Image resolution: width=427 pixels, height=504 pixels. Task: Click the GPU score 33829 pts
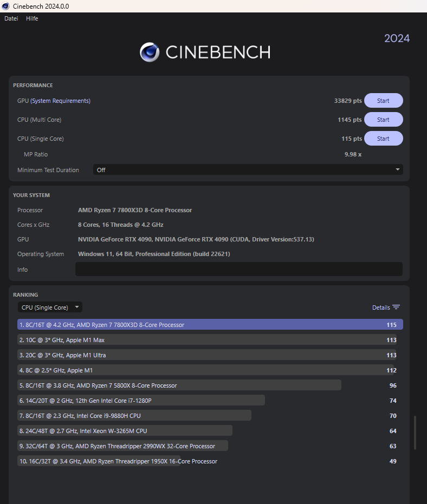tap(348, 101)
